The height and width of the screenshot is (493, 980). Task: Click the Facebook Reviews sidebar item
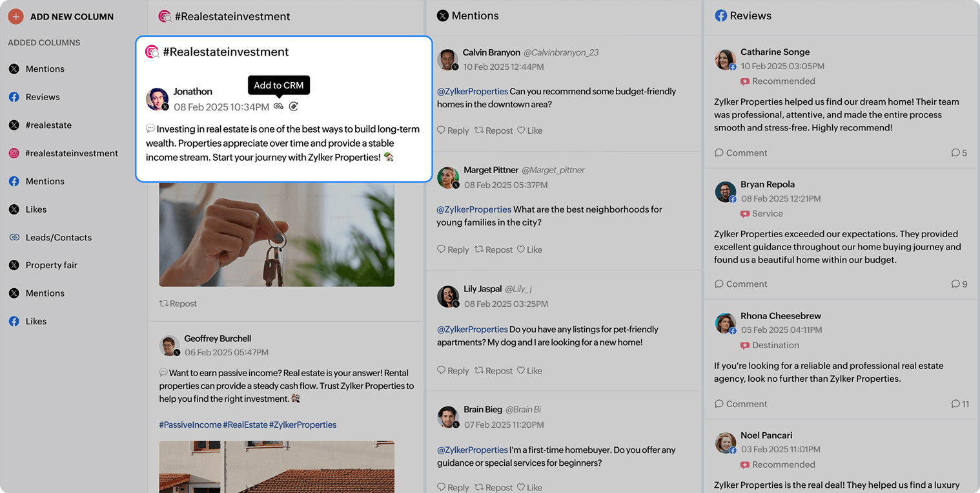pyautogui.click(x=42, y=97)
